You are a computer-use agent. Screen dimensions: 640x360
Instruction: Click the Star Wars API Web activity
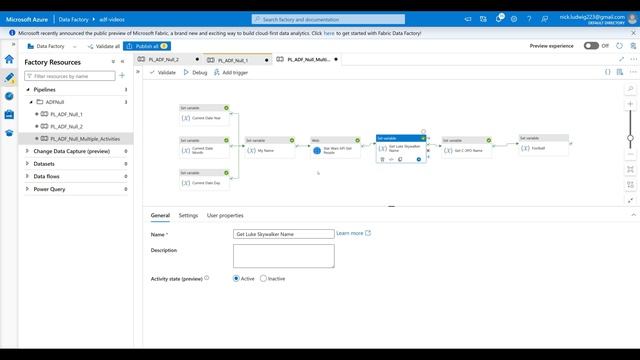(x=336, y=147)
